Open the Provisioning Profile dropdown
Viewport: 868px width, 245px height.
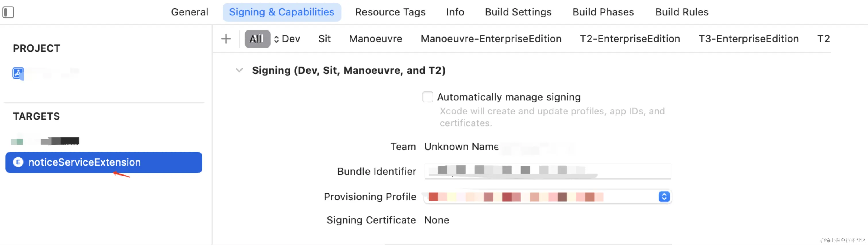pyautogui.click(x=664, y=197)
